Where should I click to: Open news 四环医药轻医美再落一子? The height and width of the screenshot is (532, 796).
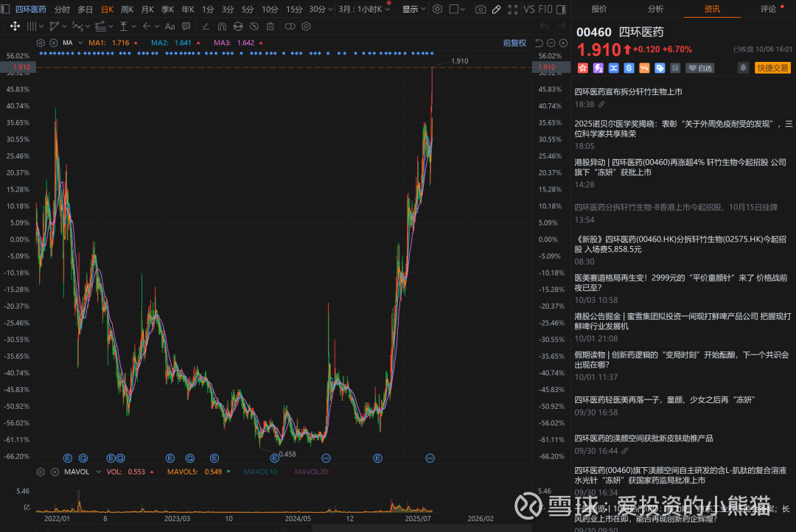coord(665,400)
